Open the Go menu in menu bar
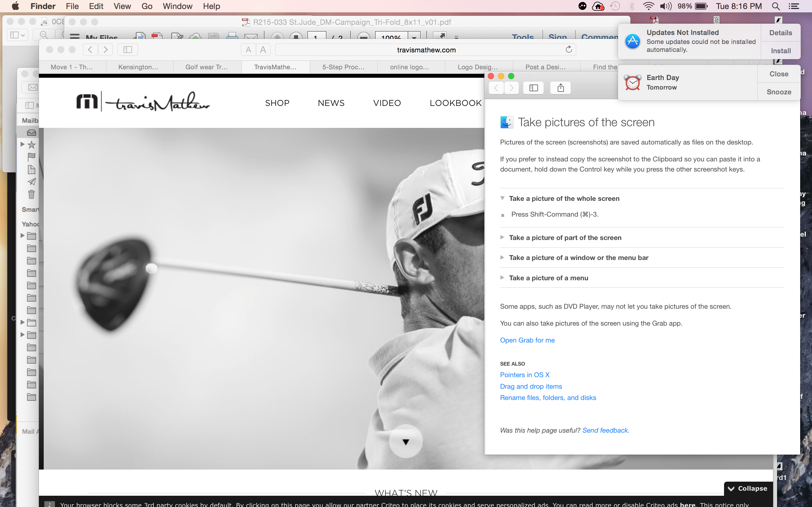 [x=147, y=6]
